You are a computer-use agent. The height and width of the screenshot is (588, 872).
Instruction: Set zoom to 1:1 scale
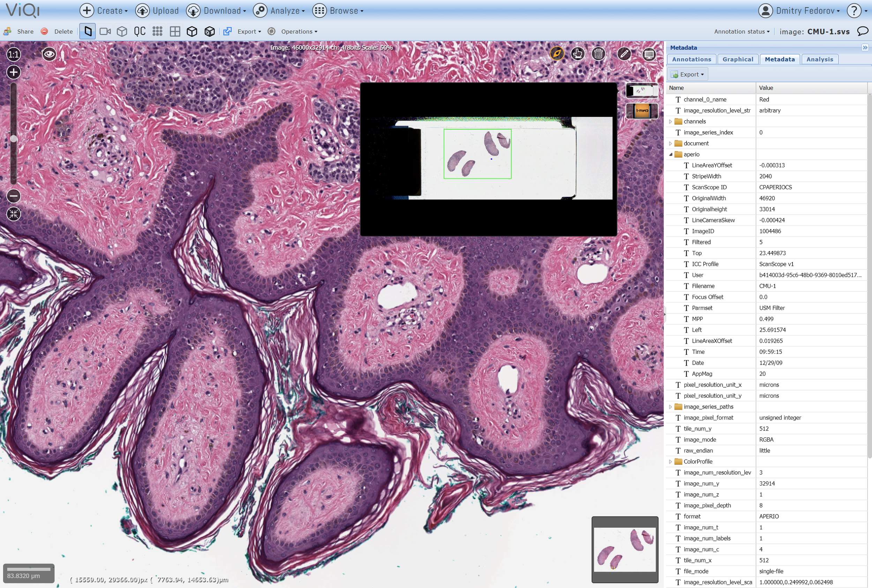[14, 54]
